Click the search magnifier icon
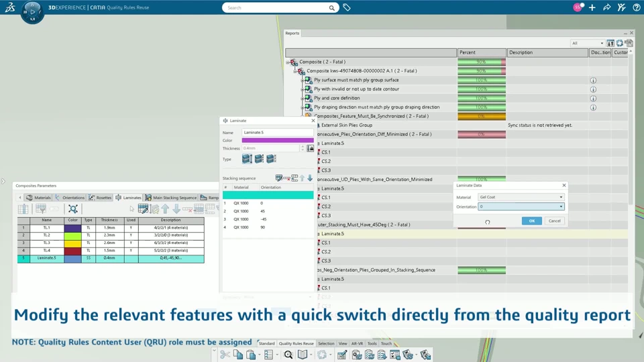This screenshot has width=644, height=362. coord(331,8)
